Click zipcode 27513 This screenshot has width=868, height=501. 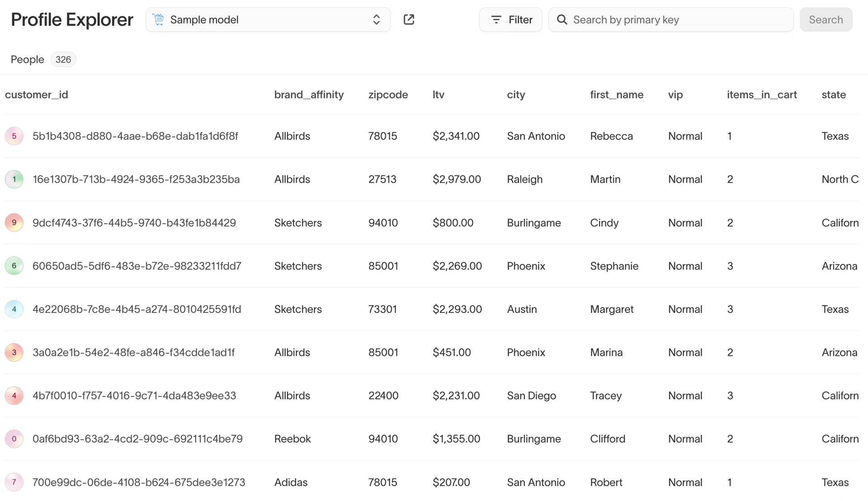(382, 180)
